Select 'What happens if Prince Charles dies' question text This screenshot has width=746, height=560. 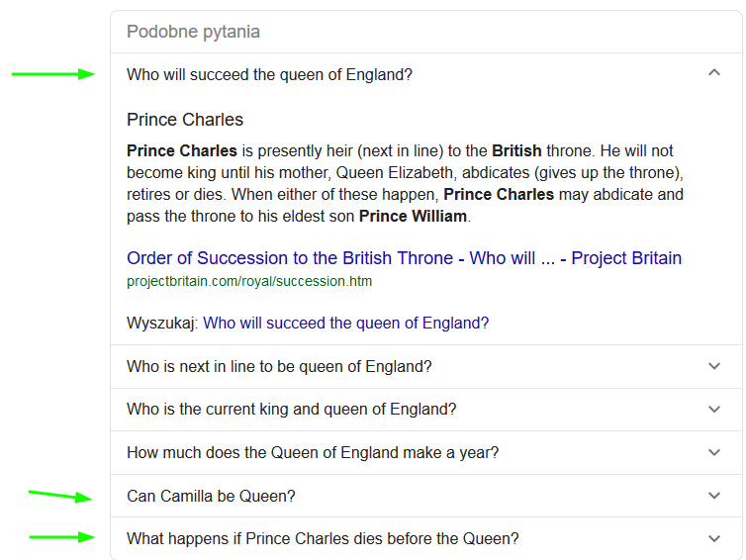click(323, 539)
